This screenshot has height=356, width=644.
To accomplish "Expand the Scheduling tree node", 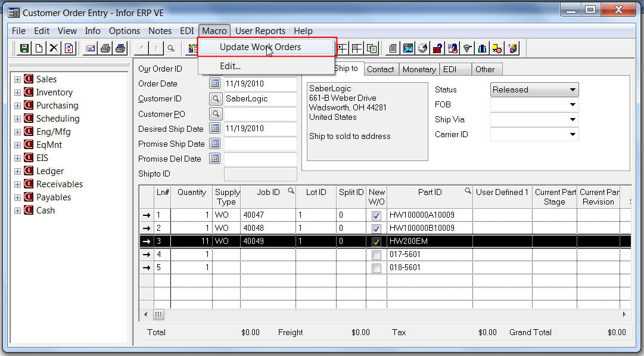I will (x=18, y=119).
